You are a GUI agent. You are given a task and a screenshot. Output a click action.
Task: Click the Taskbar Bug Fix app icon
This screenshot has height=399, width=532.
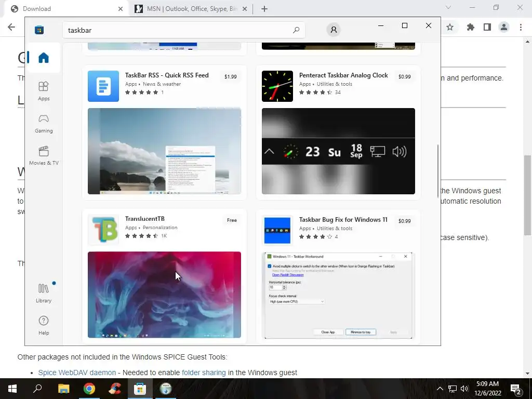pos(277,231)
